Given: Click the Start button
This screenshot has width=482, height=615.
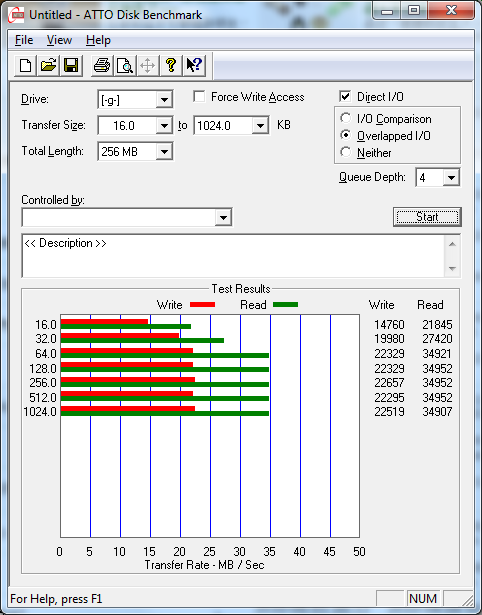Looking at the screenshot, I should (x=427, y=217).
